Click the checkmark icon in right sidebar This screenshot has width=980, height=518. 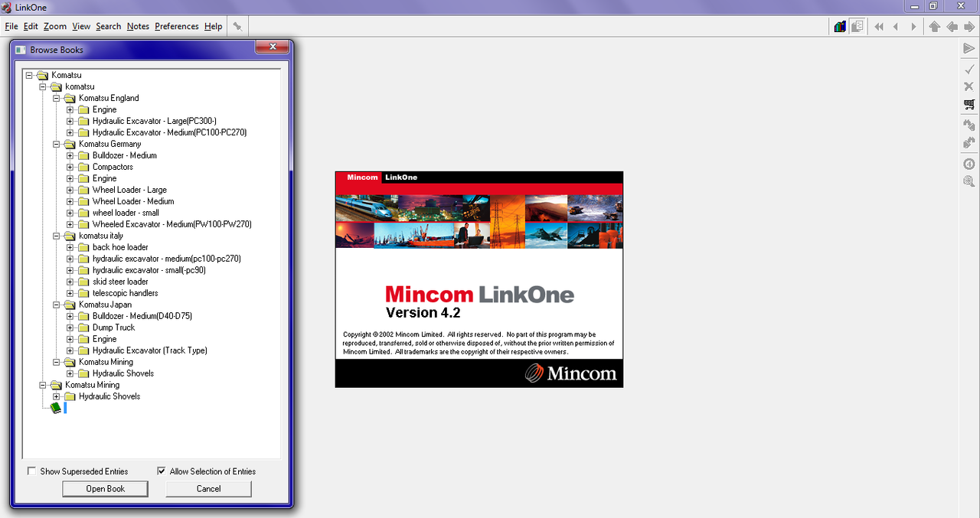(x=969, y=70)
